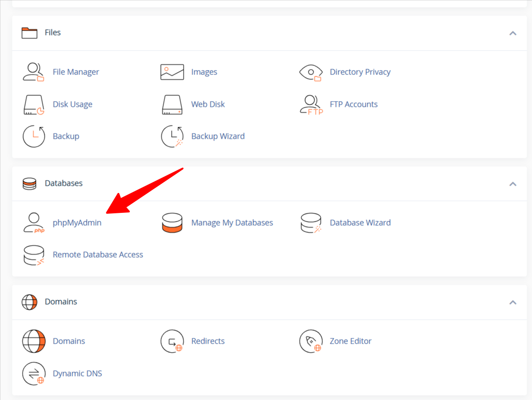Collapse the Files section chevron
The height and width of the screenshot is (400, 532).
[x=513, y=33]
